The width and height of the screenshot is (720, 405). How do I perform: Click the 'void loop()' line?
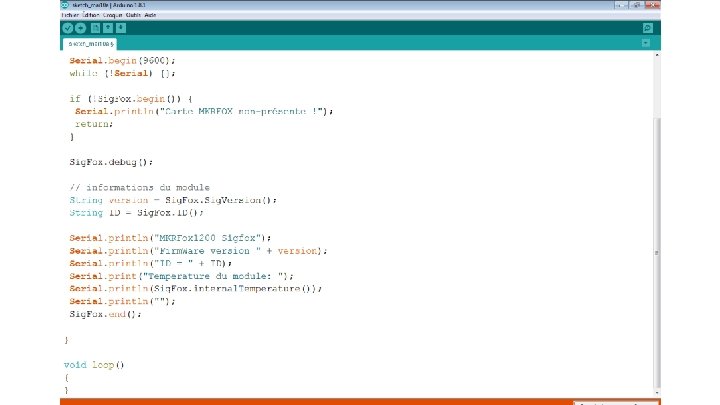[x=94, y=365]
